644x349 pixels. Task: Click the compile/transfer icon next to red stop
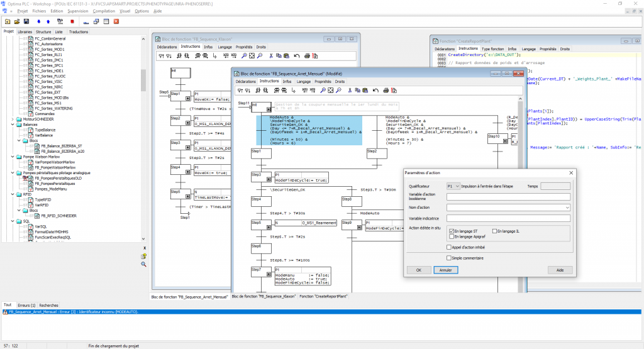click(60, 21)
